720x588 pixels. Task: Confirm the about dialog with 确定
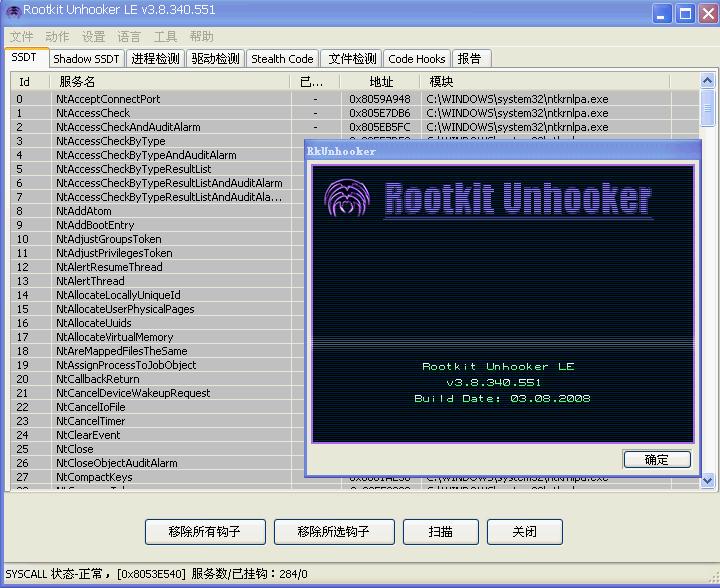[657, 459]
